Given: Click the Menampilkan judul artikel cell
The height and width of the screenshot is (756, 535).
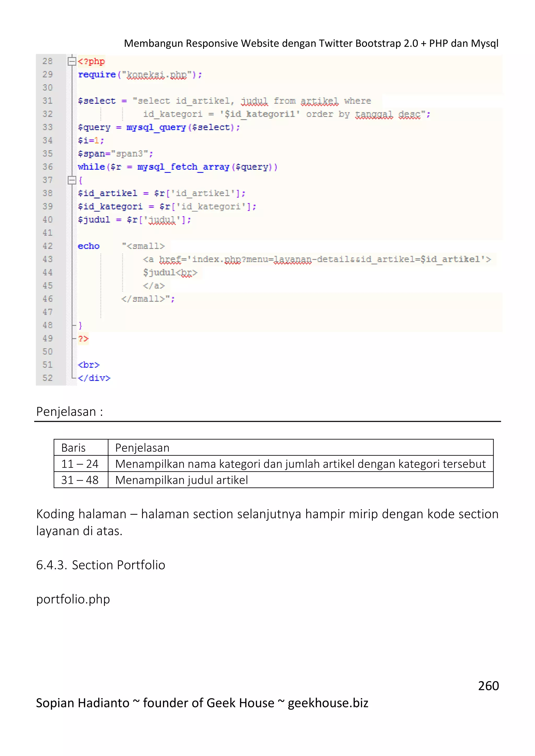Looking at the screenshot, I should coord(300,480).
